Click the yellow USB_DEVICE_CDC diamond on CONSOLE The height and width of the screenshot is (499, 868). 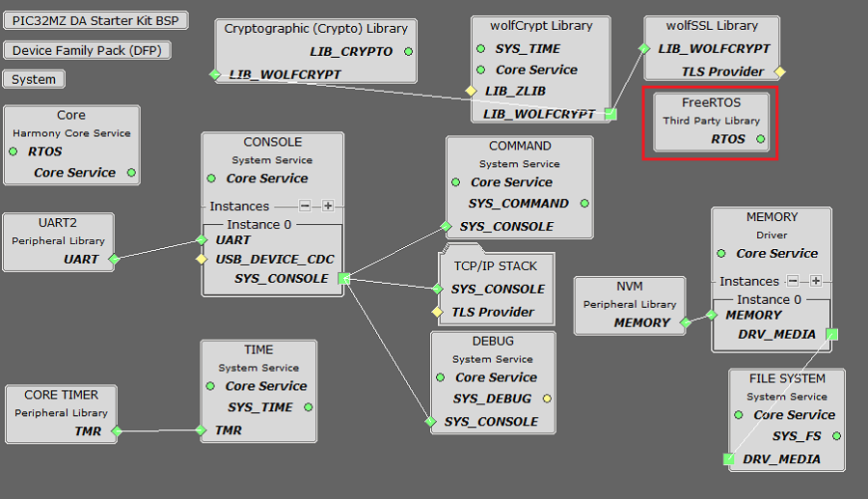point(202,259)
